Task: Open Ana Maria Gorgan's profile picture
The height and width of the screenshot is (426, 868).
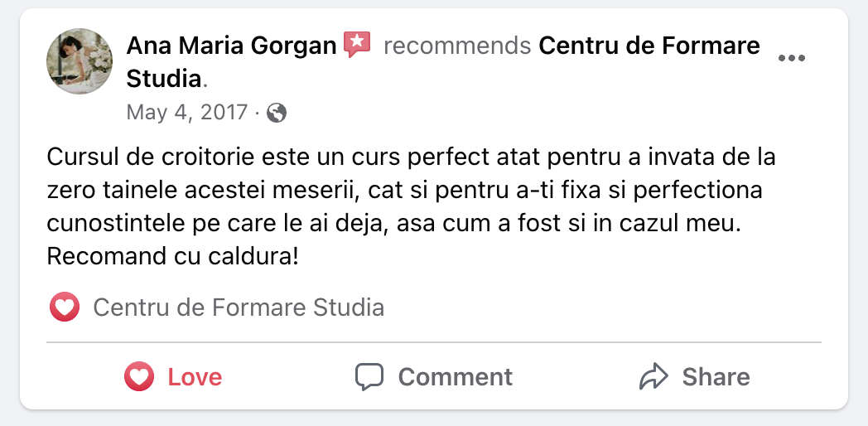Action: coord(79,61)
